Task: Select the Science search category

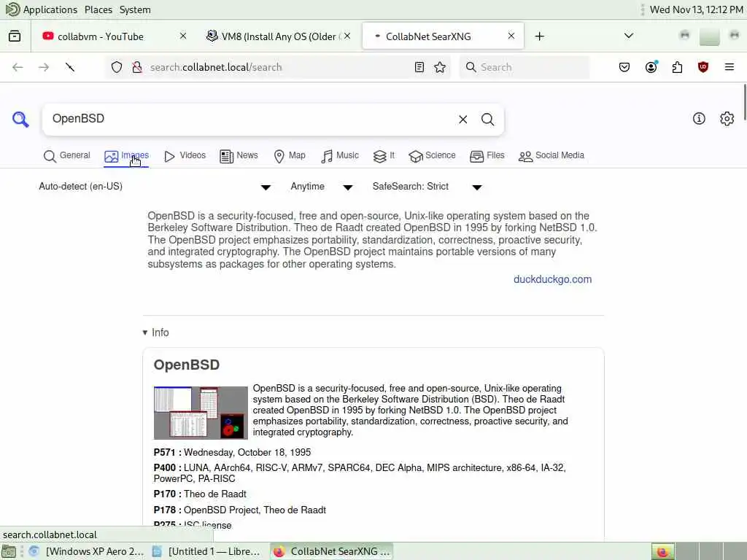Action: click(432, 156)
